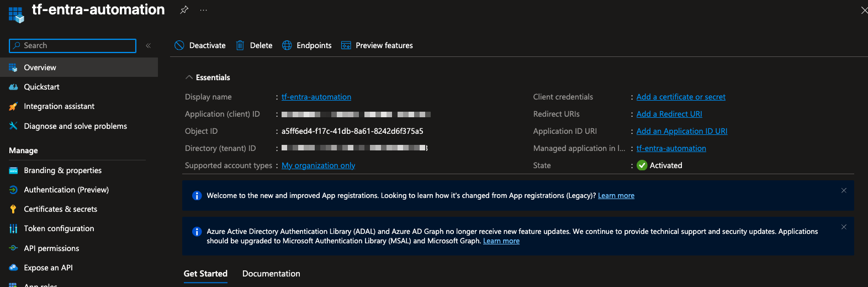Open Preview features
The image size is (868, 287).
point(377,45)
